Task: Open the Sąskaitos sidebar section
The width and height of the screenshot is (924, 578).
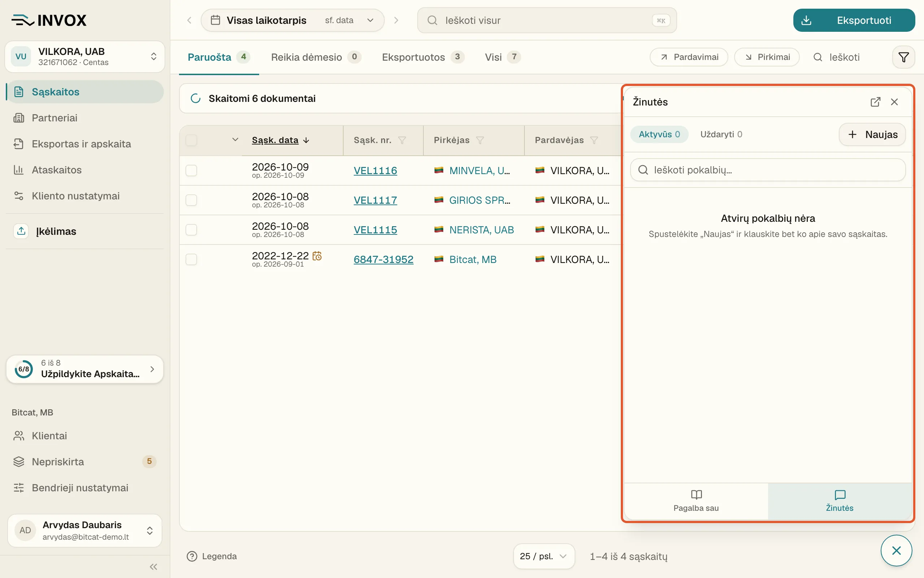Action: click(x=85, y=92)
